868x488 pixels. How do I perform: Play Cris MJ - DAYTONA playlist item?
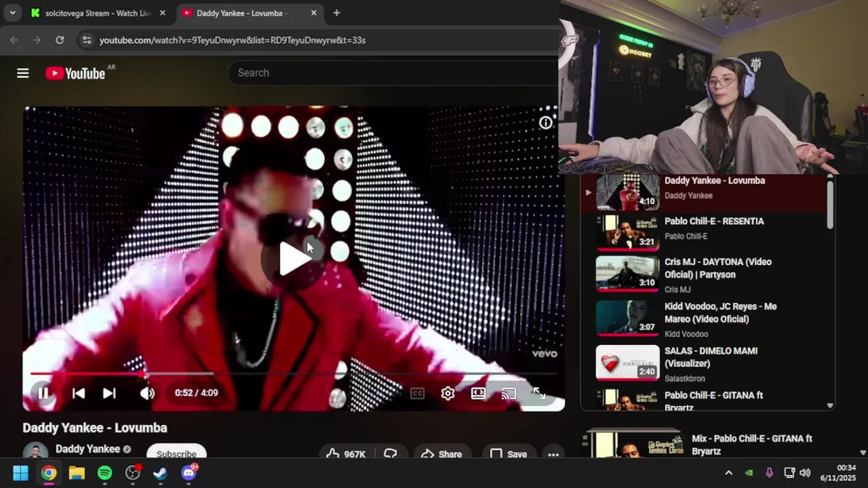(705, 274)
